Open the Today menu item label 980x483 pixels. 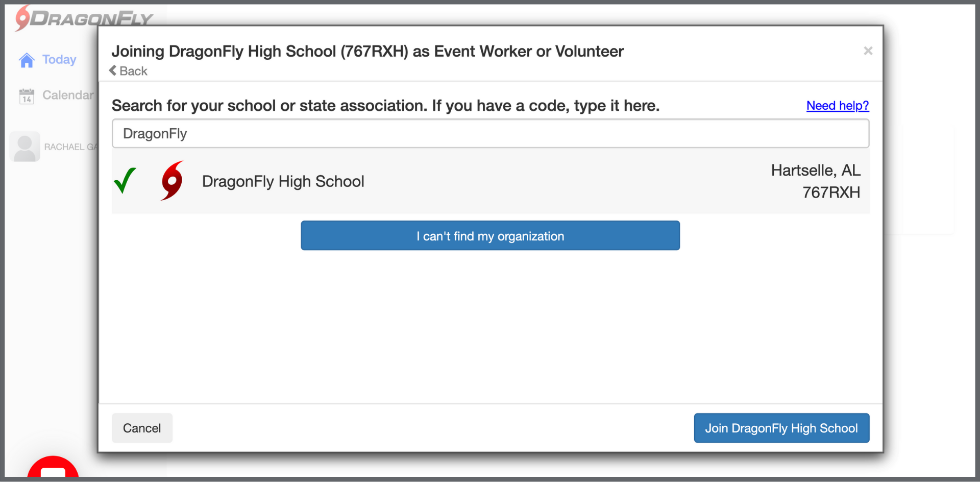pyautogui.click(x=59, y=60)
